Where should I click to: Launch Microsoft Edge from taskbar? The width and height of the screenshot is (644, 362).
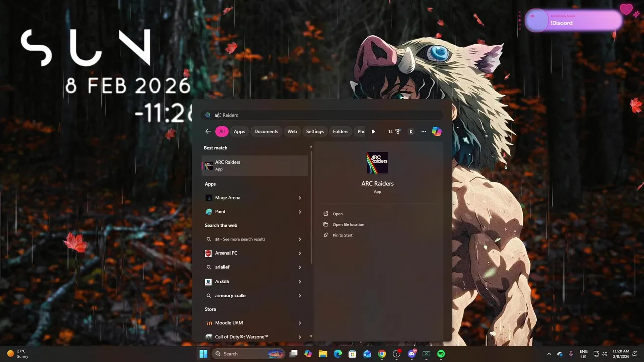338,354
